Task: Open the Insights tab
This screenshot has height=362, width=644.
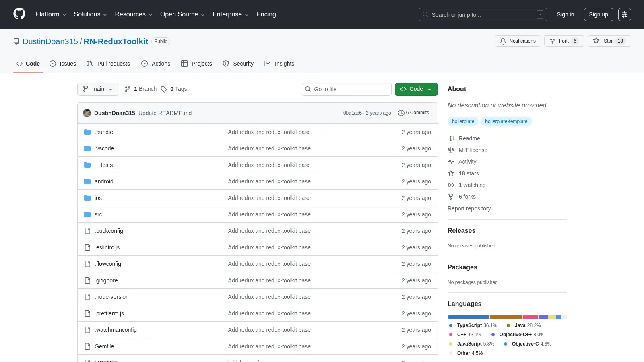Action: (279, 64)
